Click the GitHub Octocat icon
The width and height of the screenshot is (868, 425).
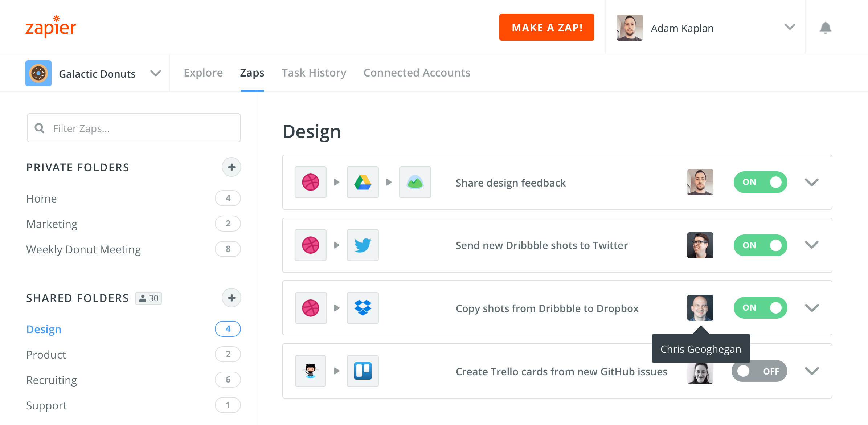pos(311,371)
